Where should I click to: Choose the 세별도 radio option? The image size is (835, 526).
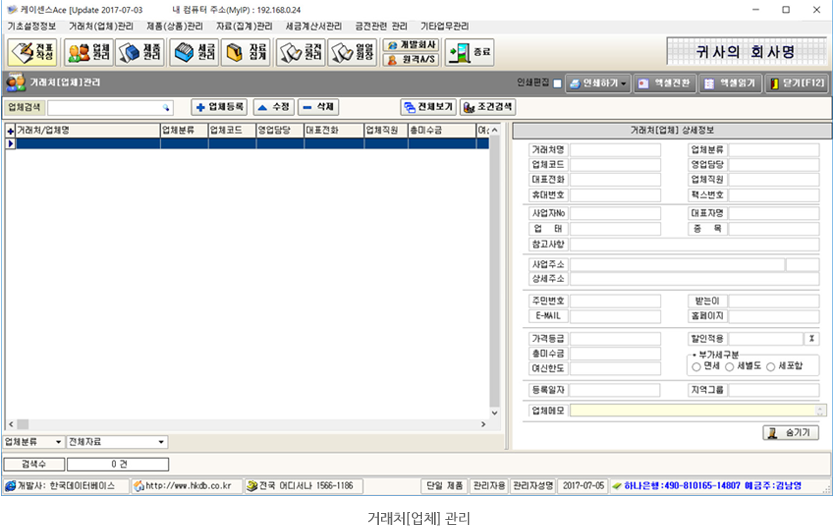tap(731, 367)
